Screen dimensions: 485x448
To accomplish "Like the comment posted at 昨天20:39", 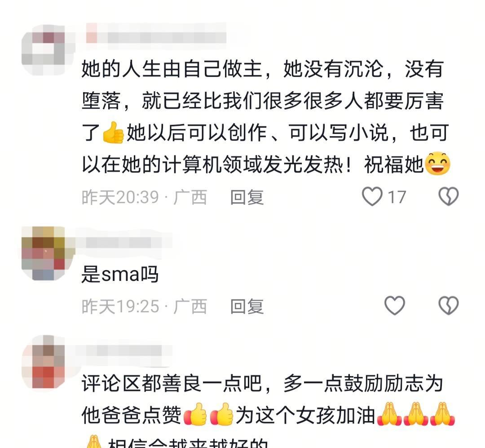I will (372, 197).
